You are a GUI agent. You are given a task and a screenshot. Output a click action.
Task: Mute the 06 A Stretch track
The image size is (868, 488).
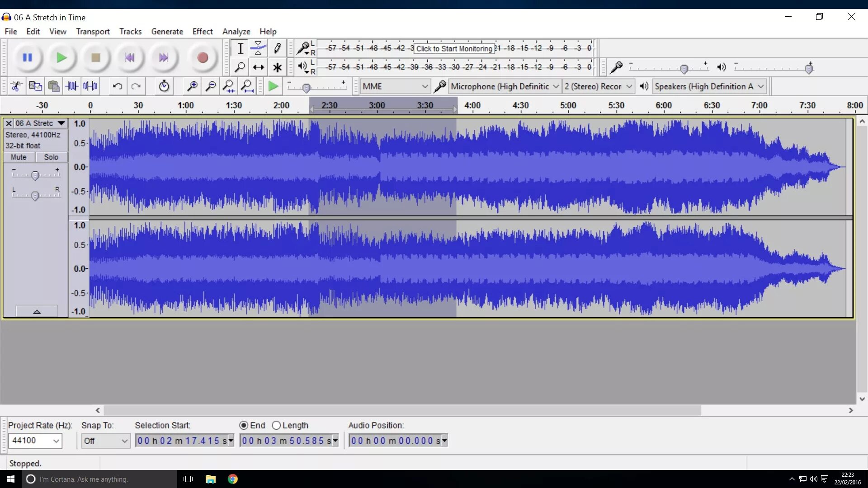19,157
